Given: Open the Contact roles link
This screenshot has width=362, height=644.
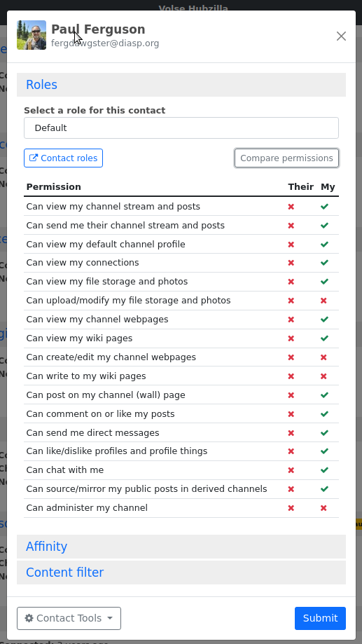Looking at the screenshot, I should (x=63, y=158).
